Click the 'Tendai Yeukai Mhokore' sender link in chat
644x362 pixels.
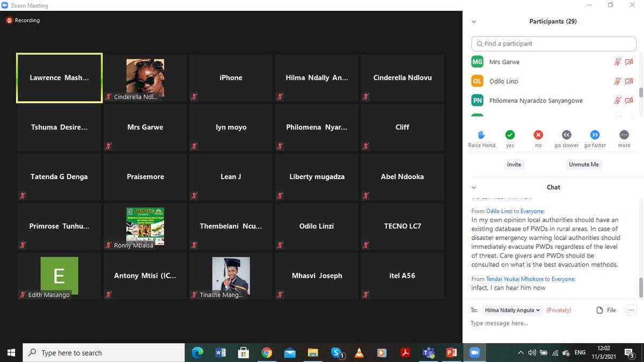515,279
